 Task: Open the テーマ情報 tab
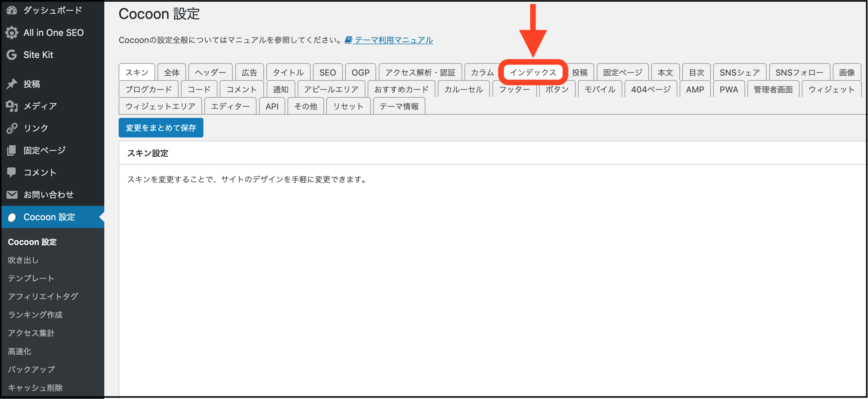tap(399, 106)
